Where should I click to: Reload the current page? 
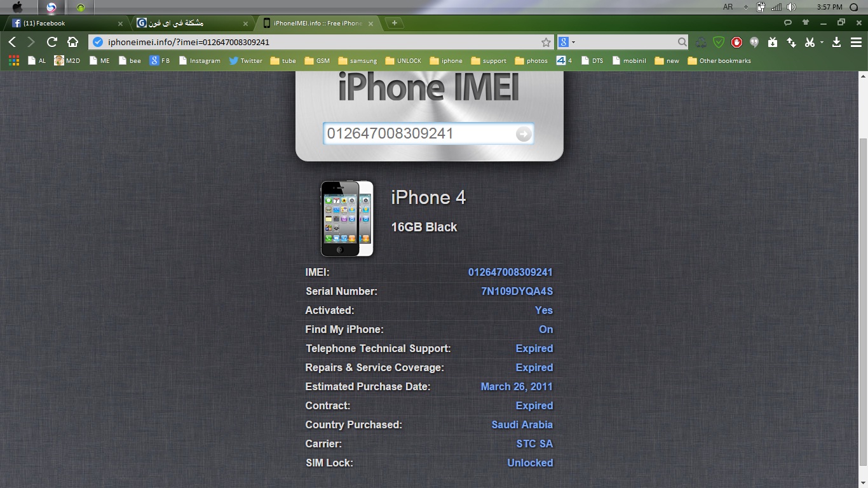[x=52, y=42]
